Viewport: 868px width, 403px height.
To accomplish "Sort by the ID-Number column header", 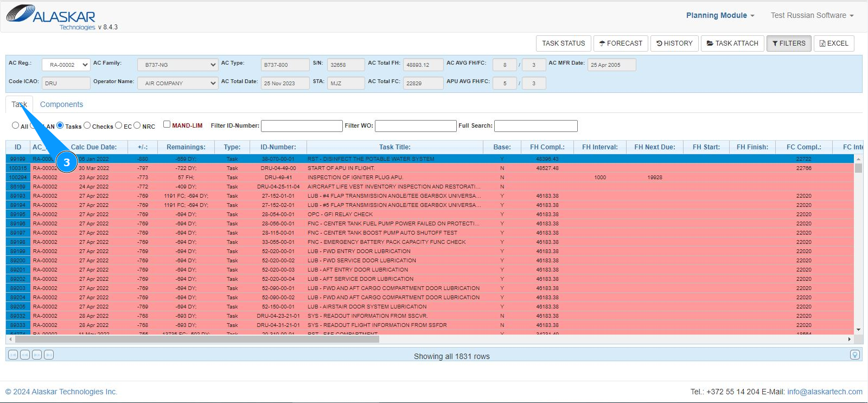I will pyautogui.click(x=278, y=147).
